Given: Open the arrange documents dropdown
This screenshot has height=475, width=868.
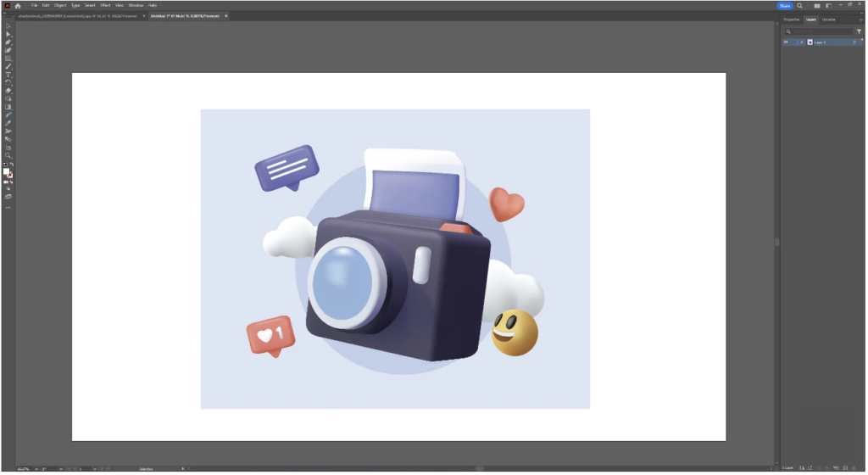Looking at the screenshot, I should tap(819, 5).
